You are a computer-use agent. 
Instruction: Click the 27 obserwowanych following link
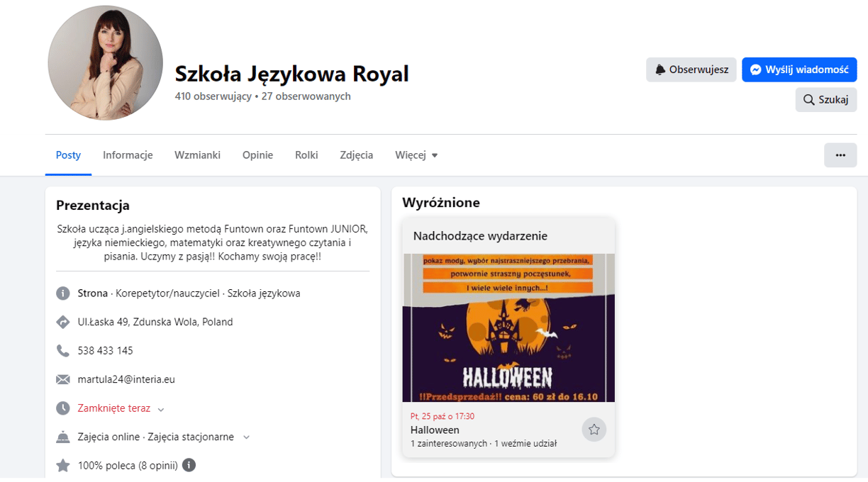click(306, 96)
